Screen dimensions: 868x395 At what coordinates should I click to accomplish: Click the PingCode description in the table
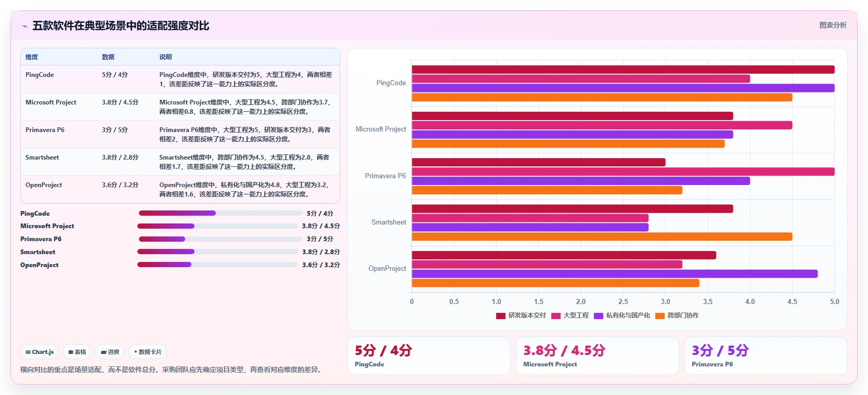(x=245, y=79)
